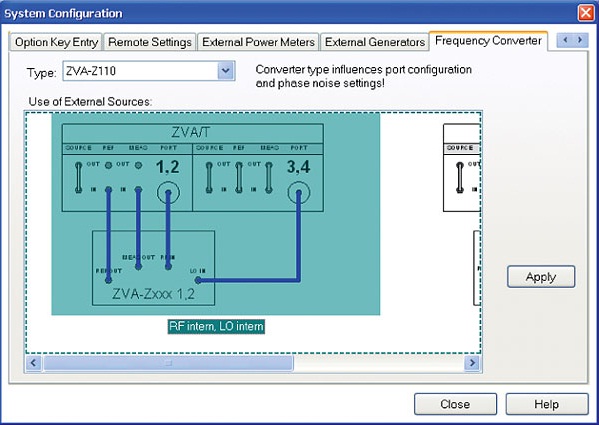Click horizontal scrollbar left arrow
Image resolution: width=599 pixels, height=425 pixels.
click(x=33, y=363)
